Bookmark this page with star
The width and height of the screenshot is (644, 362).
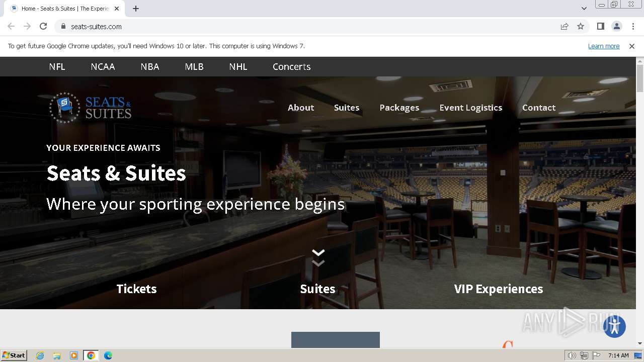(581, 27)
